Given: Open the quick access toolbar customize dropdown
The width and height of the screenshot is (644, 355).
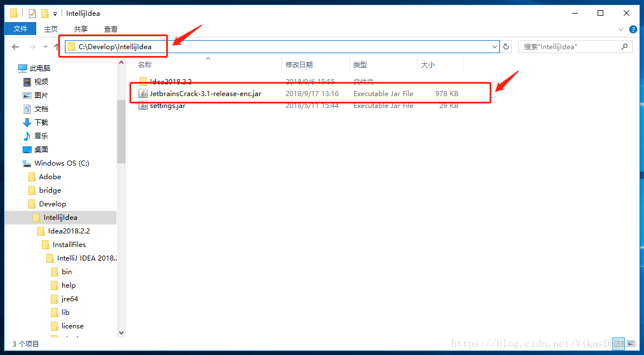Looking at the screenshot, I should 55,14.
